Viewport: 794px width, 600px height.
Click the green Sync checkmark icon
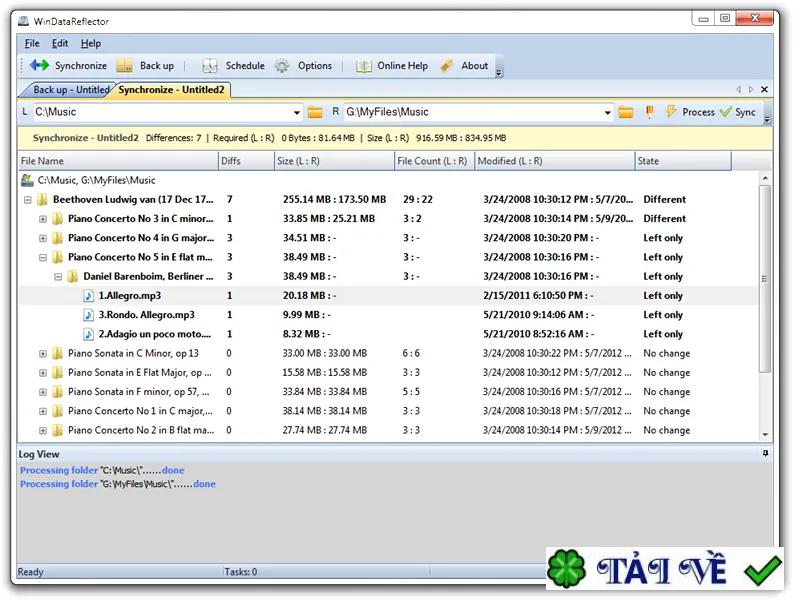coord(726,111)
